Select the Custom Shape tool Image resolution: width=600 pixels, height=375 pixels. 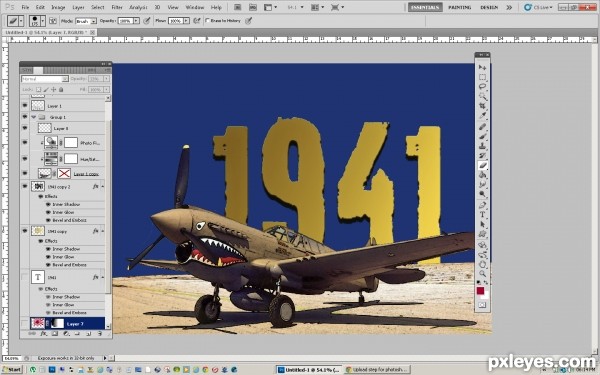coord(482,234)
